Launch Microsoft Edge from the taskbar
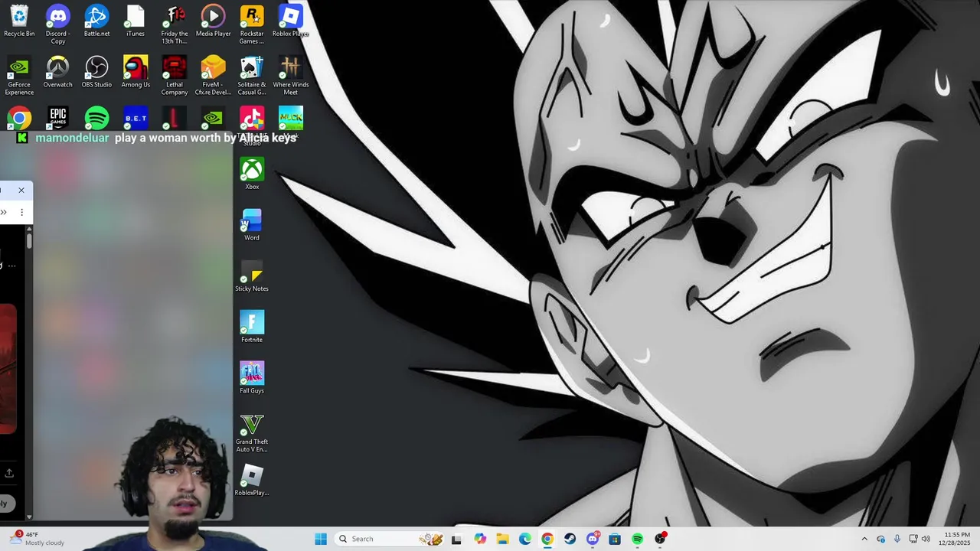The height and width of the screenshot is (551, 980). pyautogui.click(x=525, y=539)
